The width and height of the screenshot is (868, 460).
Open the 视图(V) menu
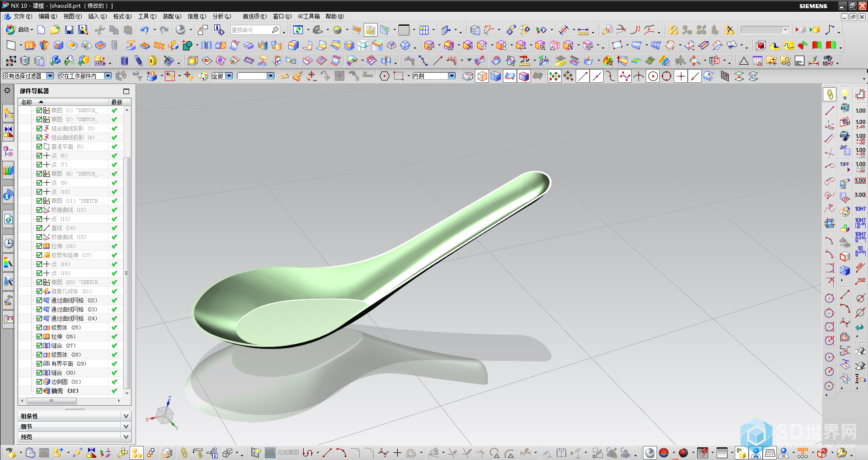72,16
